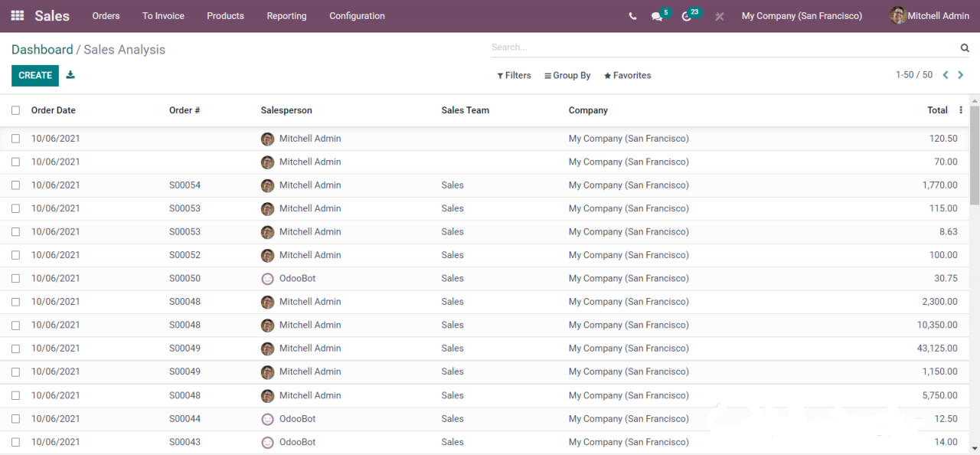The width and height of the screenshot is (980, 455).
Task: Click the phone call icon
Action: coord(632,16)
